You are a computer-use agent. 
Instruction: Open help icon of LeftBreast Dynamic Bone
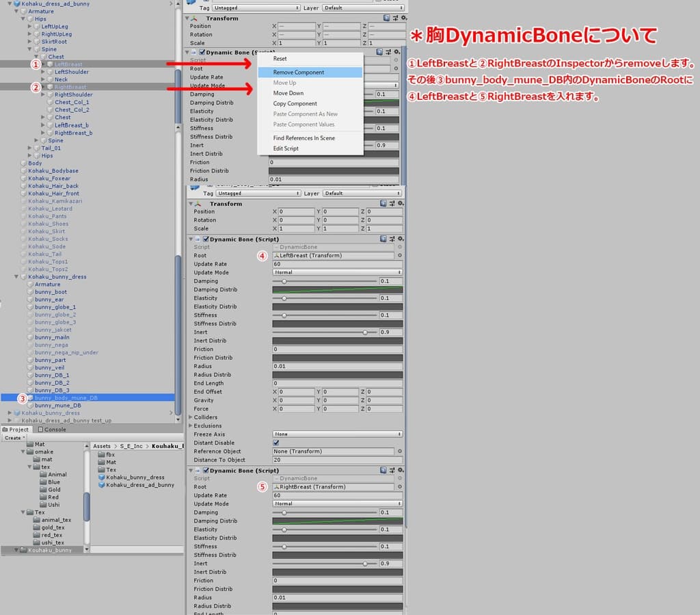(x=383, y=239)
